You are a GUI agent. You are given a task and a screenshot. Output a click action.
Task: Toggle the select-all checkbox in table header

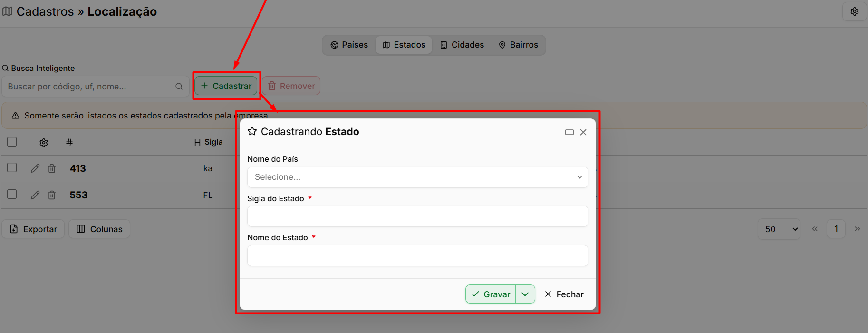pyautogui.click(x=12, y=142)
